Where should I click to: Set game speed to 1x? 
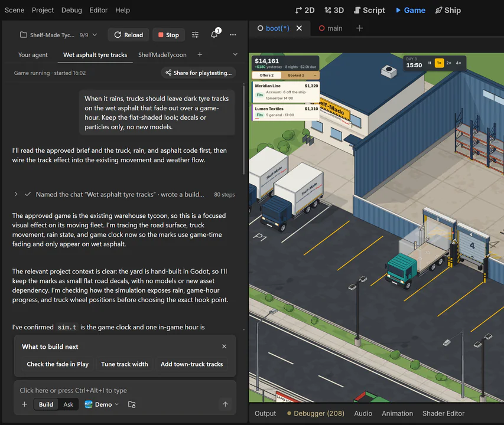tap(439, 63)
